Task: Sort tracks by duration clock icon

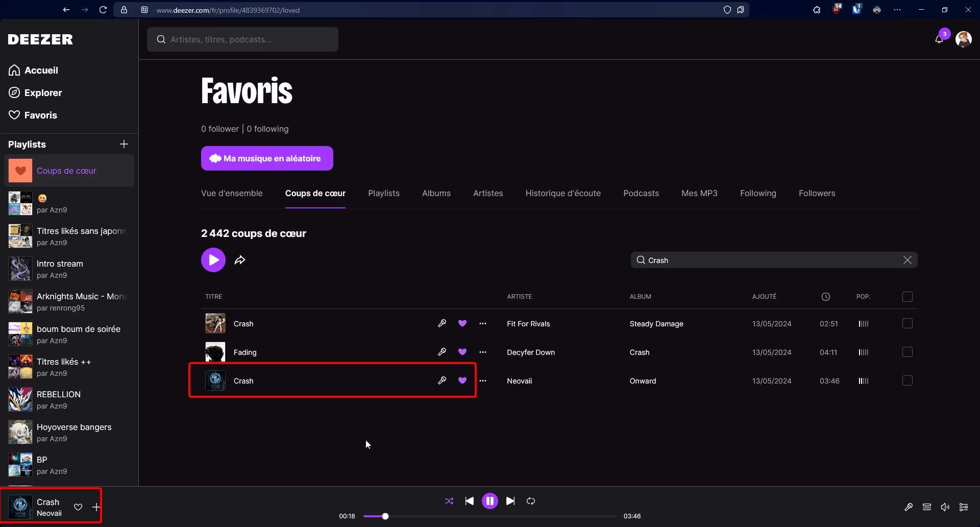Action: 826,297
